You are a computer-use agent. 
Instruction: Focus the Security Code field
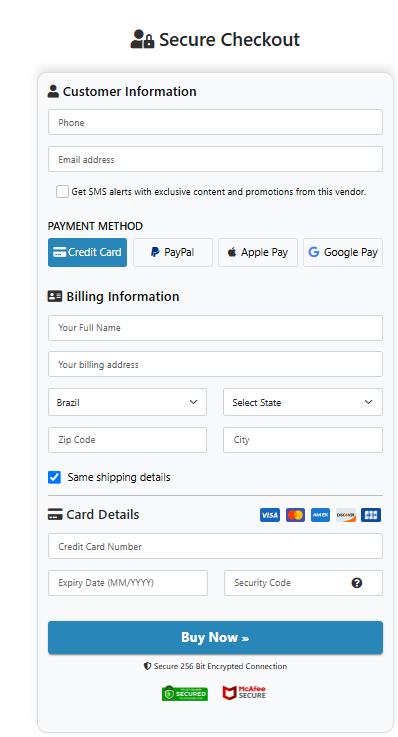coord(303,583)
